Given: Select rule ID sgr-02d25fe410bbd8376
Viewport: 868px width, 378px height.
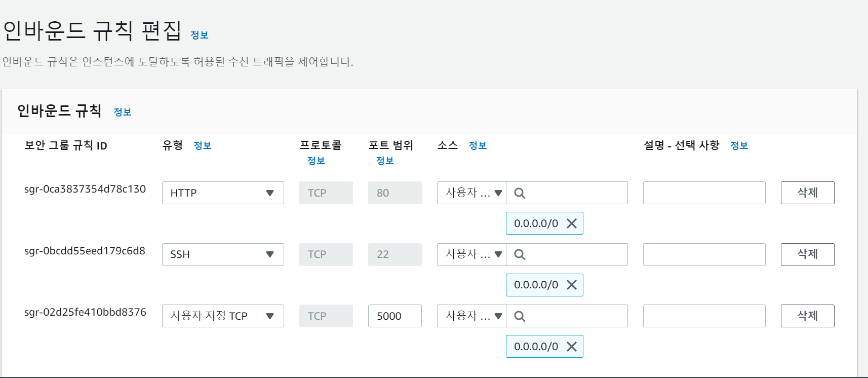Looking at the screenshot, I should pyautogui.click(x=85, y=312).
